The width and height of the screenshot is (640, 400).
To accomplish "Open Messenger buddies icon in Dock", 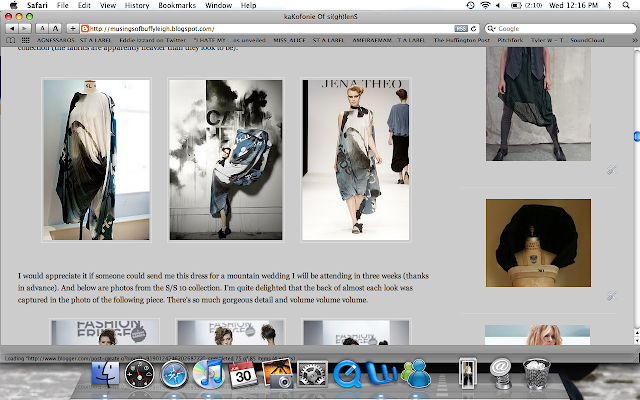I will pyautogui.click(x=416, y=373).
